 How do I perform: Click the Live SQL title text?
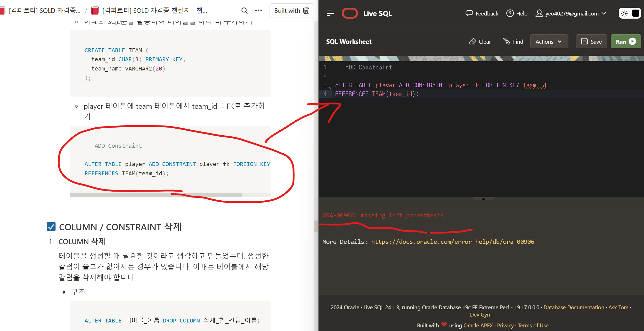(x=378, y=13)
